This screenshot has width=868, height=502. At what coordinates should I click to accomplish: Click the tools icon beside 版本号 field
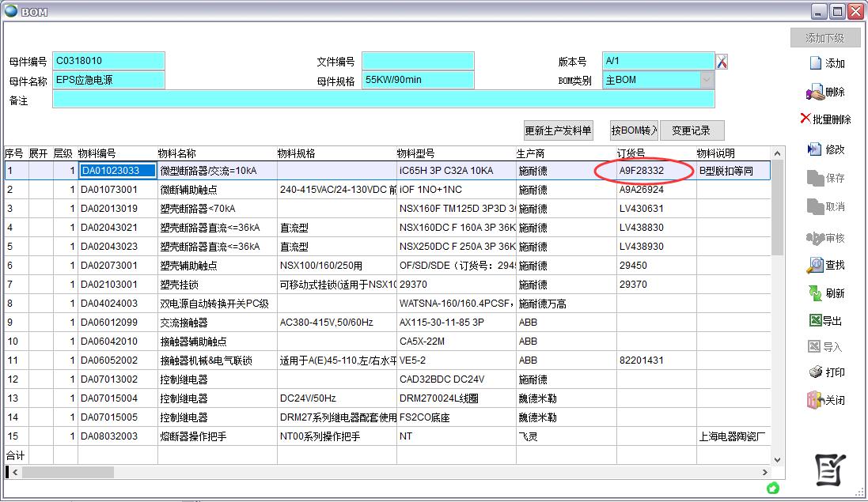click(x=722, y=62)
